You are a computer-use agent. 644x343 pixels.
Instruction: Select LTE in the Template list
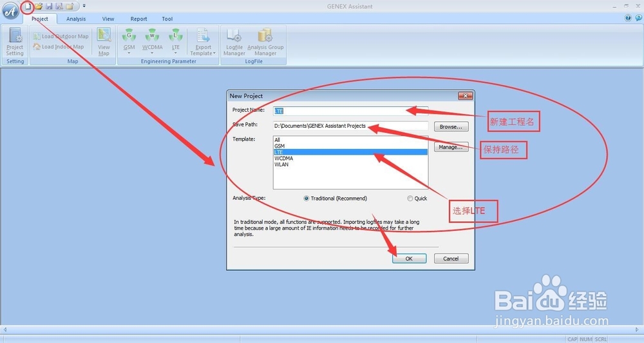350,152
